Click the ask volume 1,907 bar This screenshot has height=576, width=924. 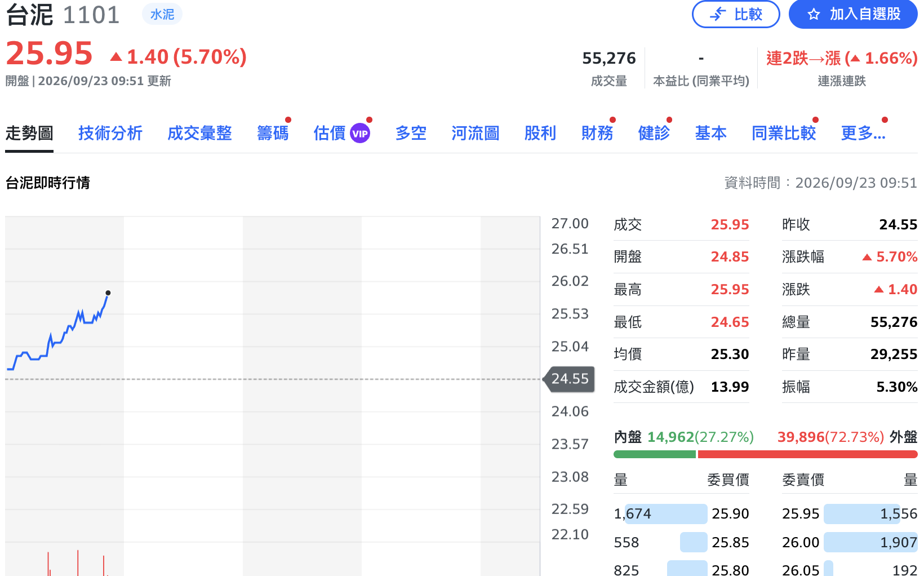[x=870, y=543]
